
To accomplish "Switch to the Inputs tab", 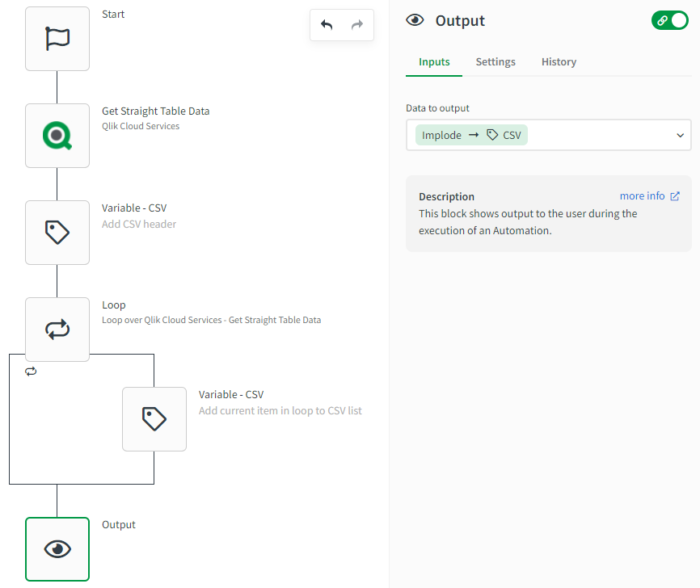I will [434, 62].
